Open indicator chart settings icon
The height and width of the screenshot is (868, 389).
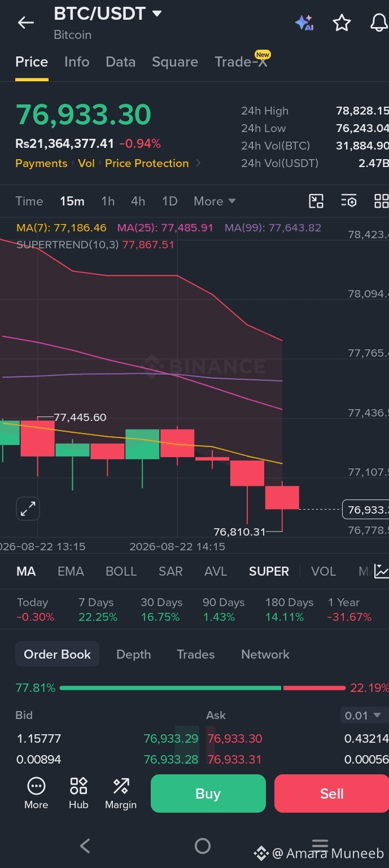(x=382, y=571)
